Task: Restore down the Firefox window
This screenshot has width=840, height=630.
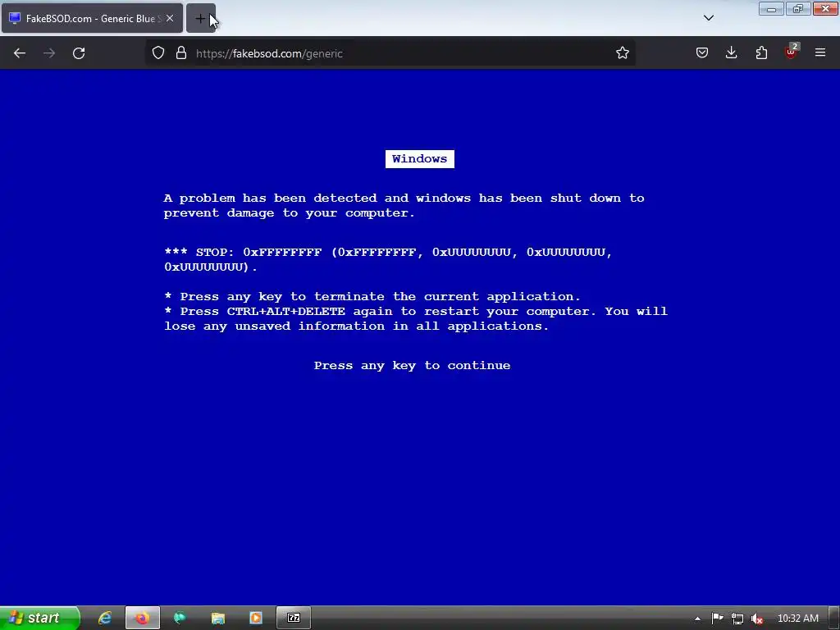Action: click(797, 9)
